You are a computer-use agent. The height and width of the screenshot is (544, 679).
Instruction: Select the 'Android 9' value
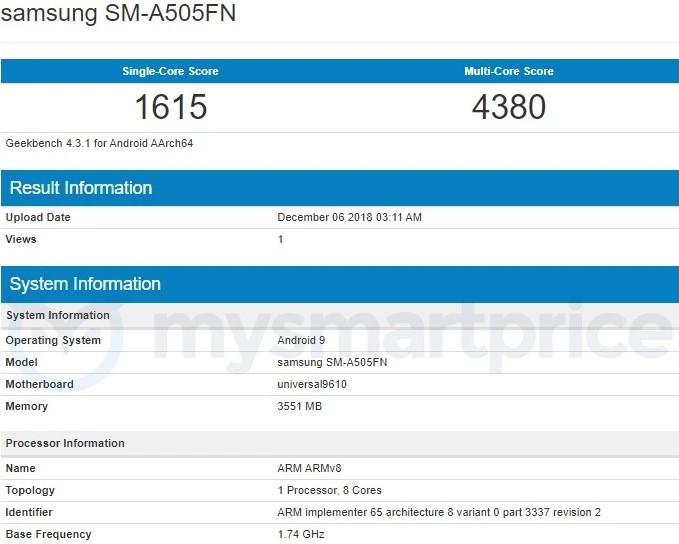[x=301, y=340]
